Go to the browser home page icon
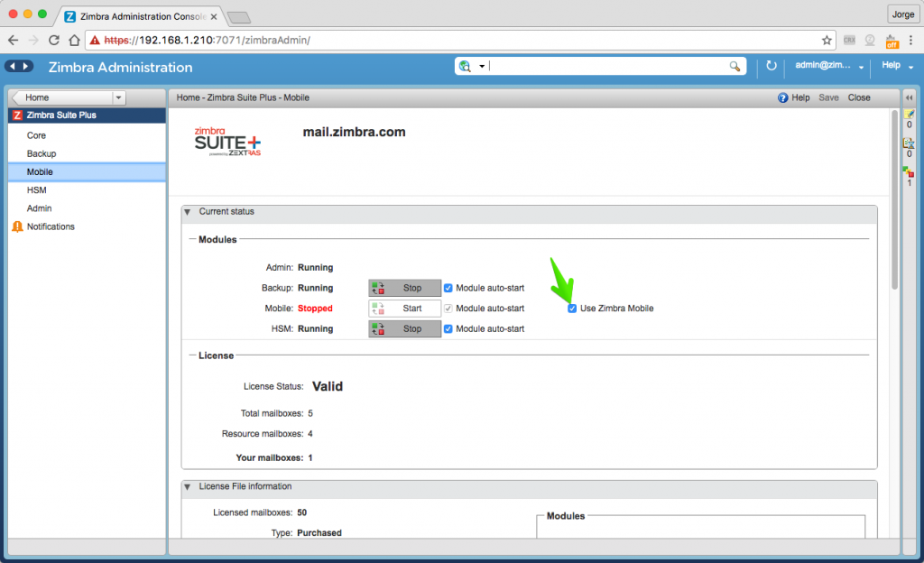924x563 pixels. pyautogui.click(x=74, y=40)
